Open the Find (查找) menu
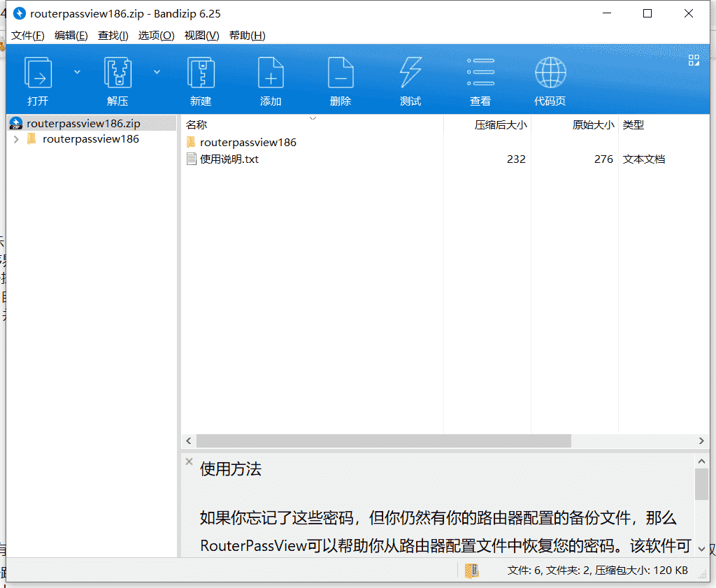Viewport: 716px width, 588px height. pyautogui.click(x=113, y=36)
